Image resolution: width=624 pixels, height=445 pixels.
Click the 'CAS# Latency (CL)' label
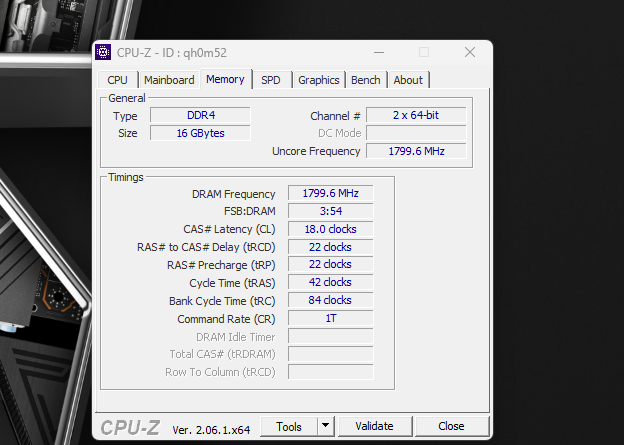229,229
